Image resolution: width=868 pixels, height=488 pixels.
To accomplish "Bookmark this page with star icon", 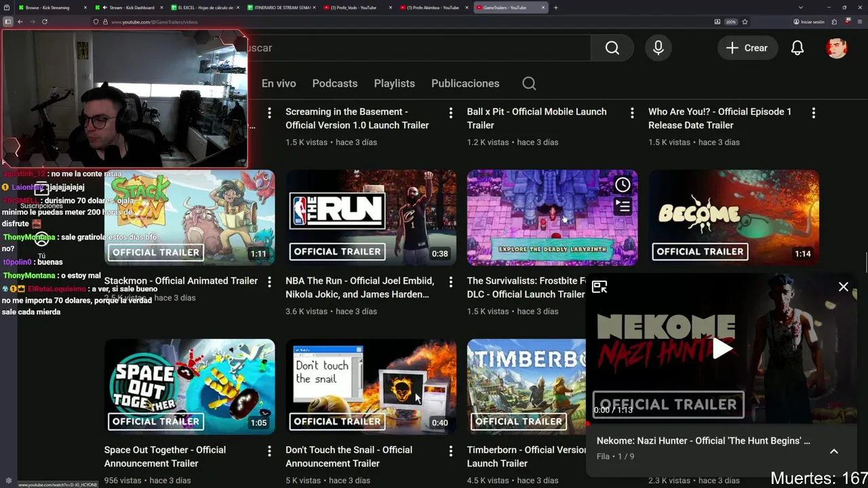I will [x=745, y=22].
